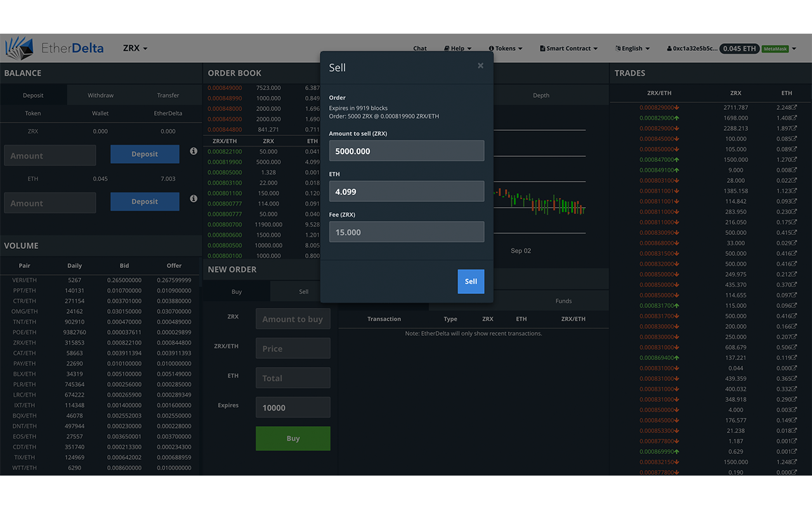
Task: Open external link for 1698.000 ZRX trade
Action: click(x=794, y=117)
